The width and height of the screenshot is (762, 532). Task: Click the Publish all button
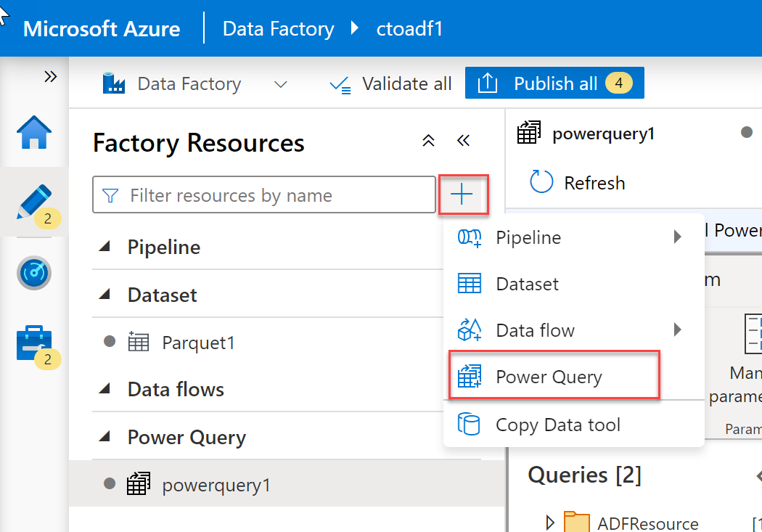[x=554, y=83]
